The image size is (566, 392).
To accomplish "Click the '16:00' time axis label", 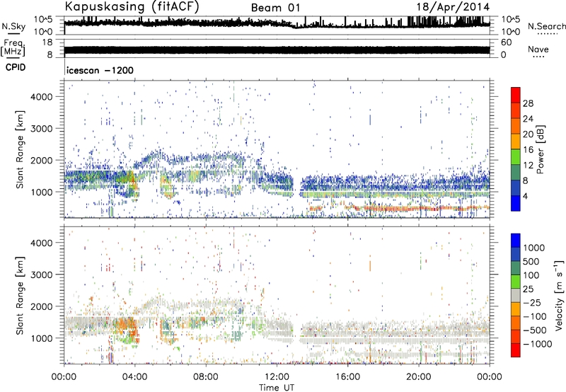I will point(347,377).
